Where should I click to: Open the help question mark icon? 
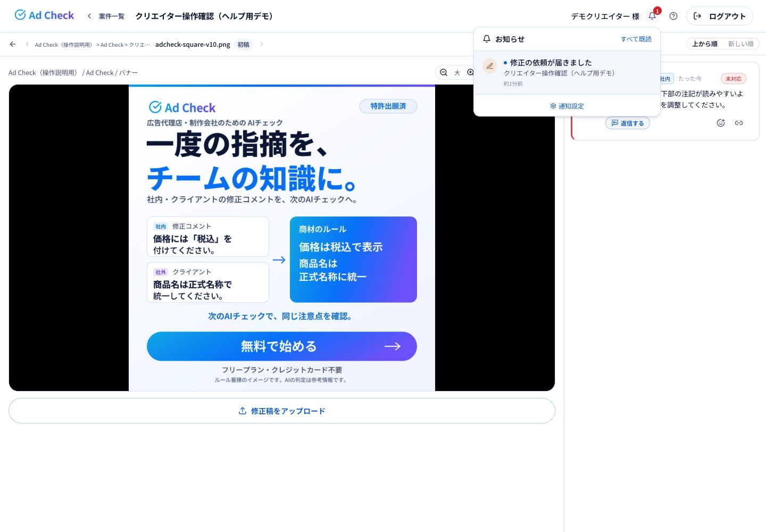pyautogui.click(x=673, y=16)
